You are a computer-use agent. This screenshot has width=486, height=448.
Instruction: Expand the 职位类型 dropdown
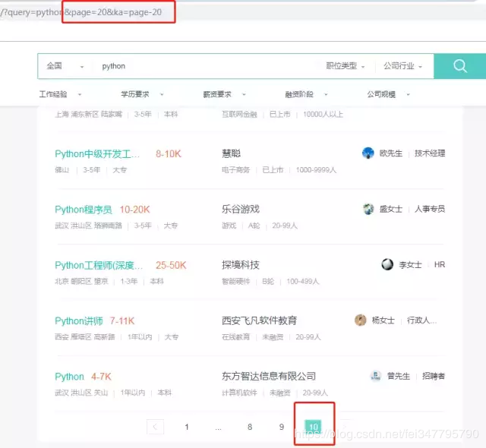coord(346,66)
